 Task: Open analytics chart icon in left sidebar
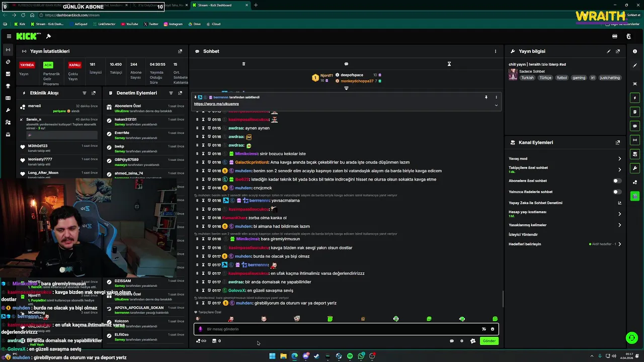pyautogui.click(x=8, y=74)
